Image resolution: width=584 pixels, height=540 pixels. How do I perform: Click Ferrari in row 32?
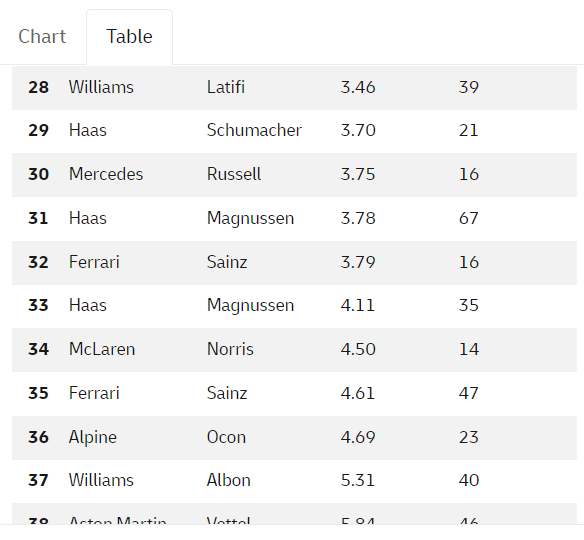coord(94,262)
